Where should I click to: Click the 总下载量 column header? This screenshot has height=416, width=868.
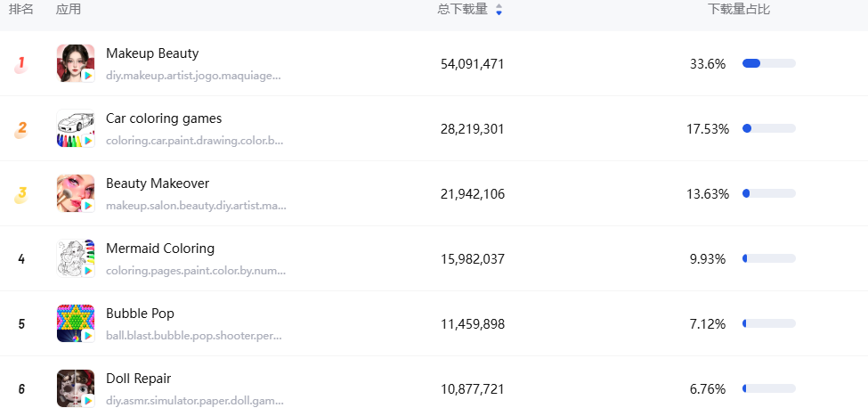[462, 10]
